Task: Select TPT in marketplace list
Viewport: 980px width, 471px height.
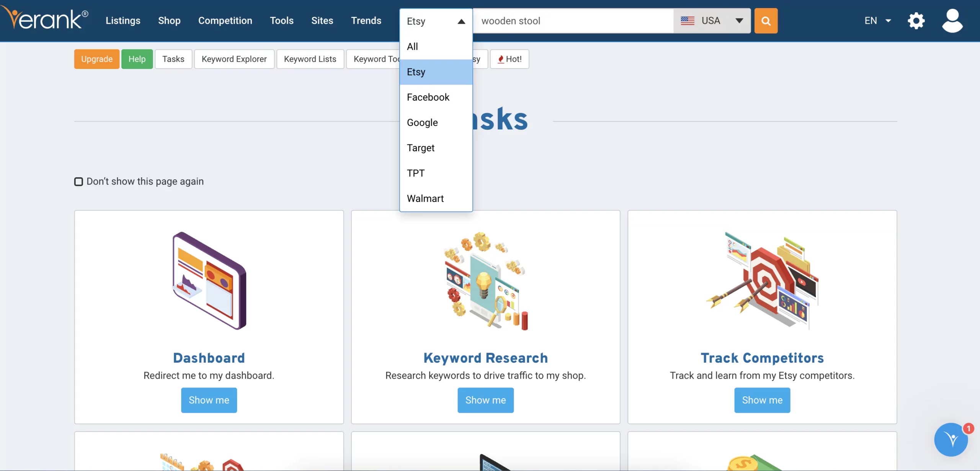Action: 436,173
